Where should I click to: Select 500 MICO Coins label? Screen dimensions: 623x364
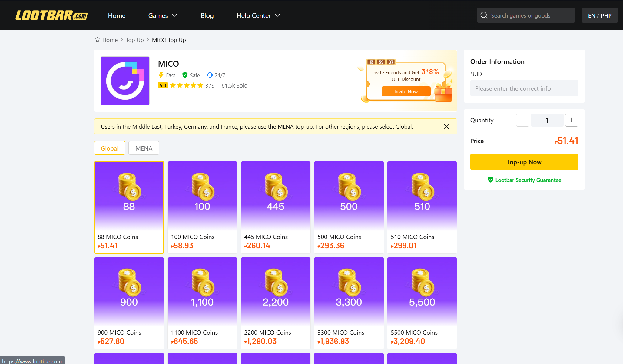click(339, 237)
